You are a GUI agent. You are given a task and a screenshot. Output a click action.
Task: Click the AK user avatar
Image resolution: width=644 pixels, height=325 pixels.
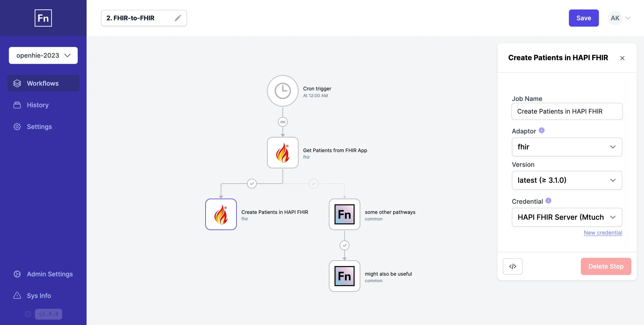(615, 18)
